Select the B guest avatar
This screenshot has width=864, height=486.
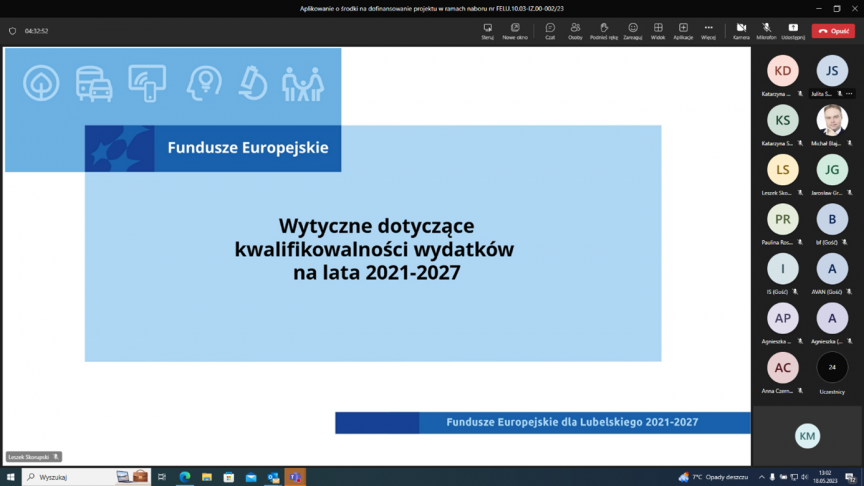tap(832, 219)
